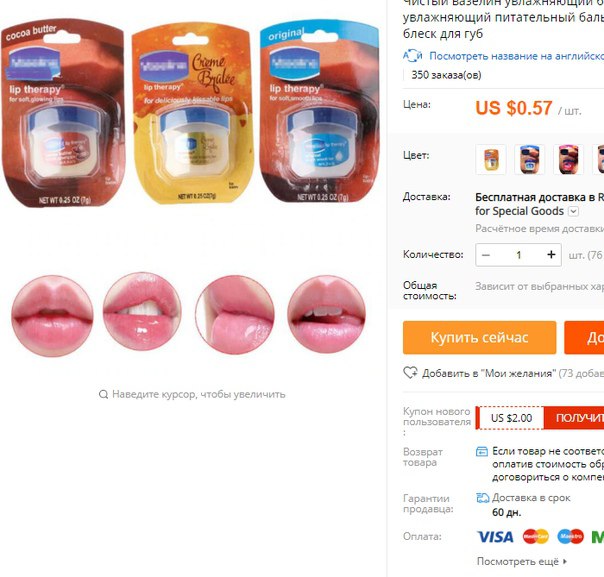Increase quantity with the plus button
This screenshot has width=604, height=577.
(x=551, y=255)
